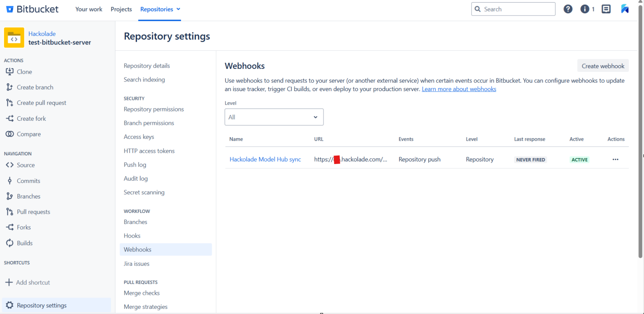Viewport: 644px width, 314px height.
Task: Open Access keys settings
Action: click(x=139, y=137)
